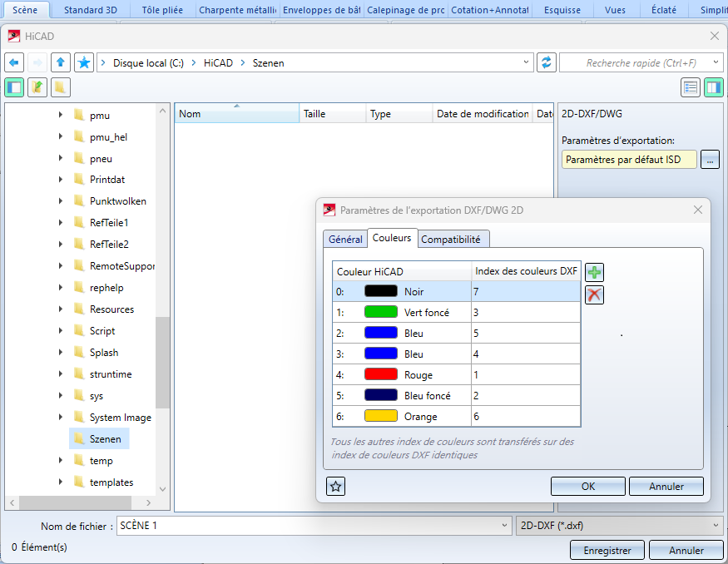Screen dimensions: 728x564
Task: Click the Paramètres par défaut ISD field
Action: click(x=629, y=160)
